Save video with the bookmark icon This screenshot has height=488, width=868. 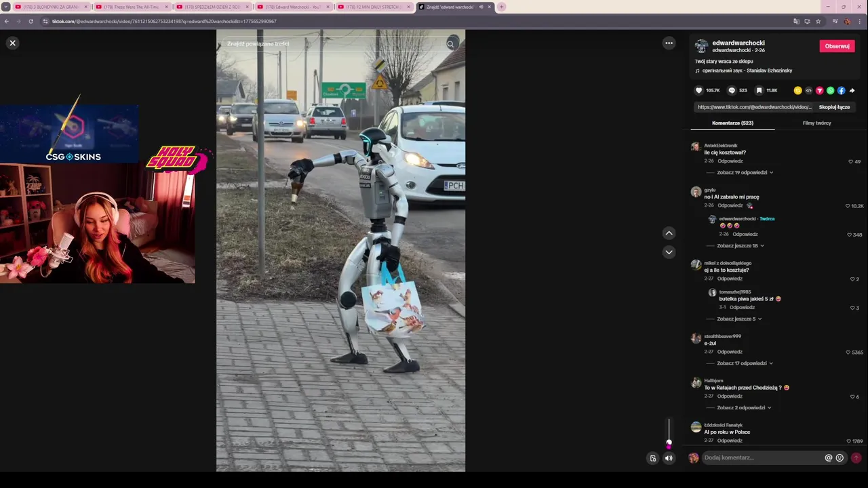tap(759, 90)
